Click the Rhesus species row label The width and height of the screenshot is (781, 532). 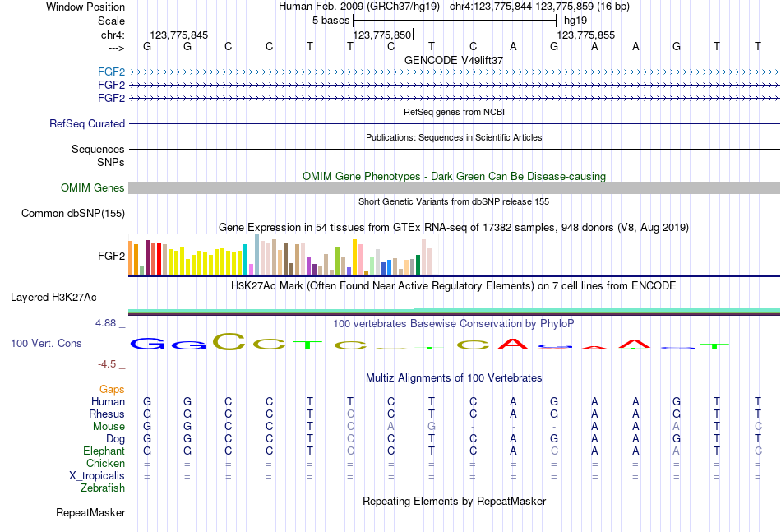coord(107,414)
